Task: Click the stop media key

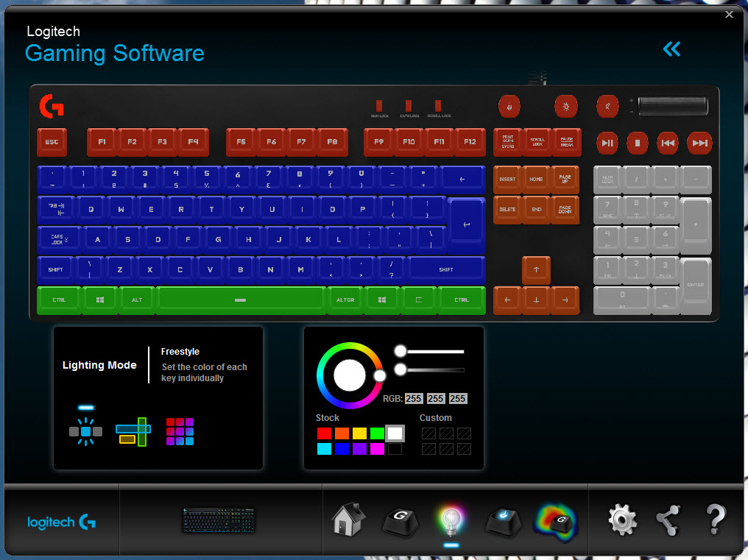Action: [638, 143]
